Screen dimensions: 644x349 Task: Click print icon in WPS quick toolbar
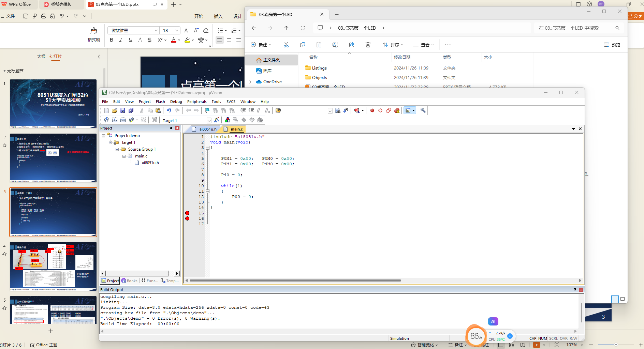pyautogui.click(x=44, y=16)
